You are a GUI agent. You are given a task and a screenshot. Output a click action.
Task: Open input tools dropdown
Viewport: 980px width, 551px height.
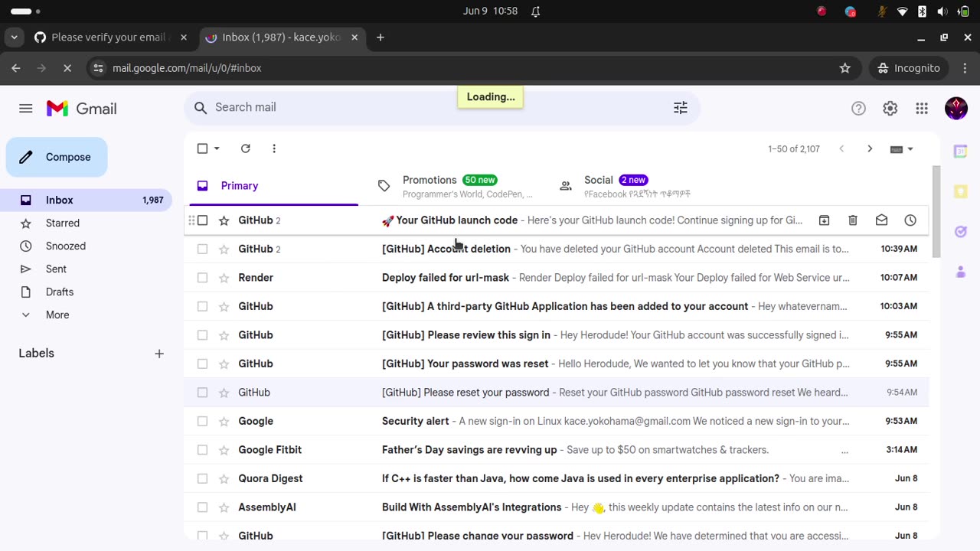pyautogui.click(x=902, y=149)
